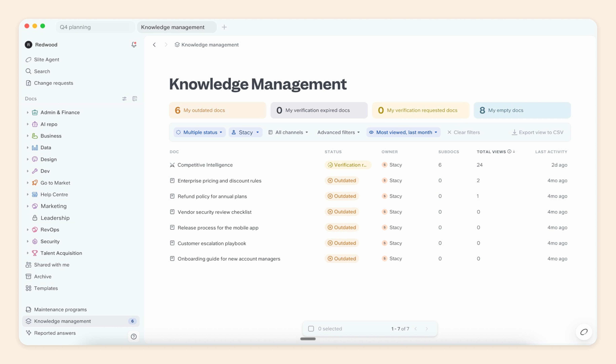Click Knowledge management sidebar item
The image size is (616, 364).
pyautogui.click(x=81, y=321)
